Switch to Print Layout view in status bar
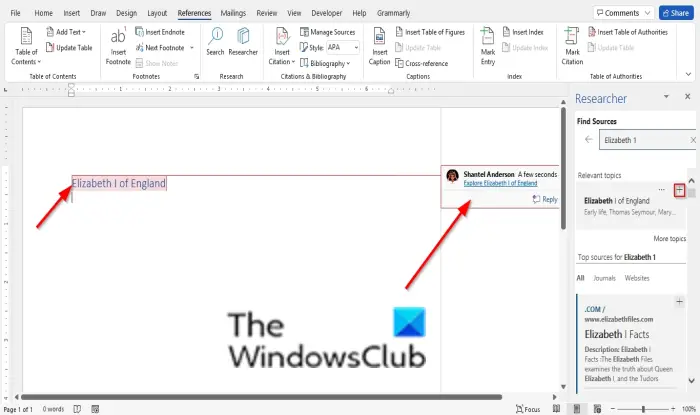This screenshot has height=415, width=700. point(576,409)
